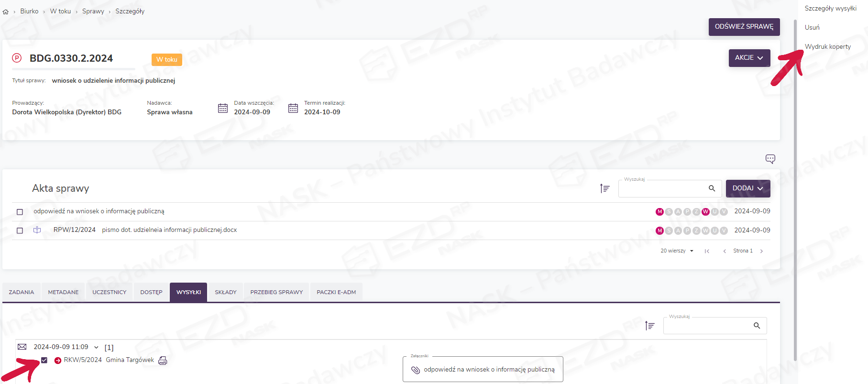
Task: Select the checkbox for the RPW/12/2024 row
Action: (20, 230)
